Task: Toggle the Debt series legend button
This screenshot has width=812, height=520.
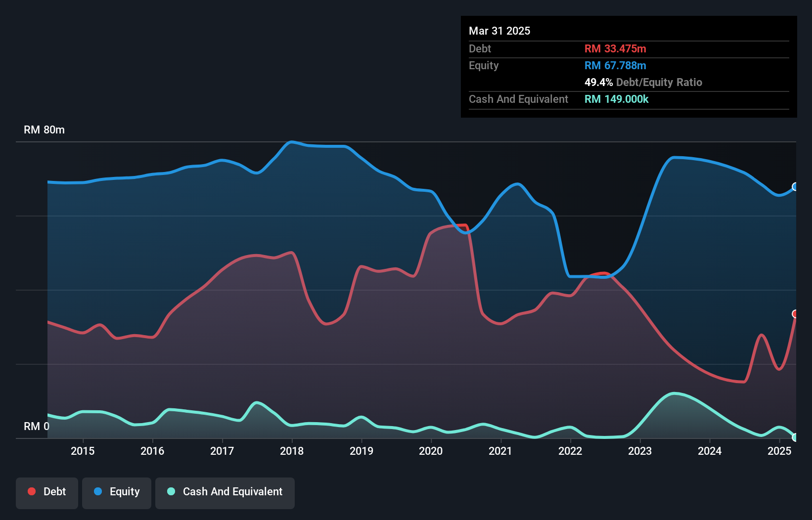Action: [47, 493]
